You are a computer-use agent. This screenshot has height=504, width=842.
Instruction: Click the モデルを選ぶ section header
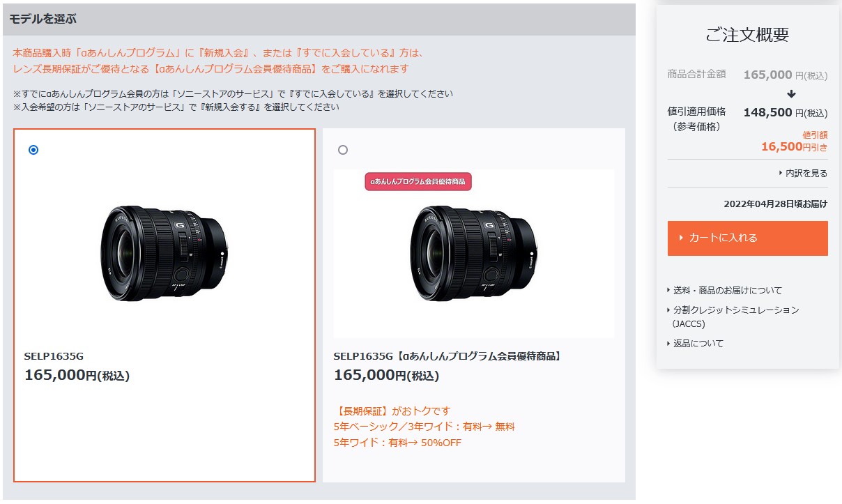[43, 20]
